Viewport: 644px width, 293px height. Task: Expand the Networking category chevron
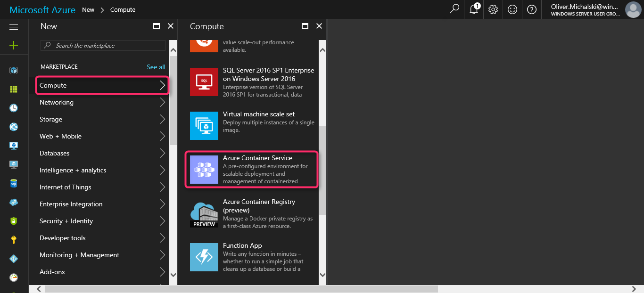pos(162,102)
